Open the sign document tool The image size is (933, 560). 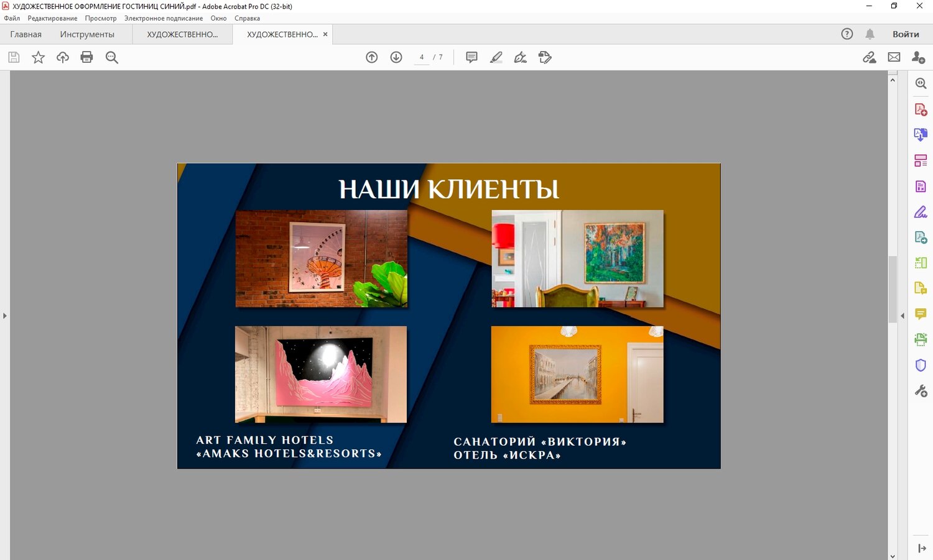(521, 57)
